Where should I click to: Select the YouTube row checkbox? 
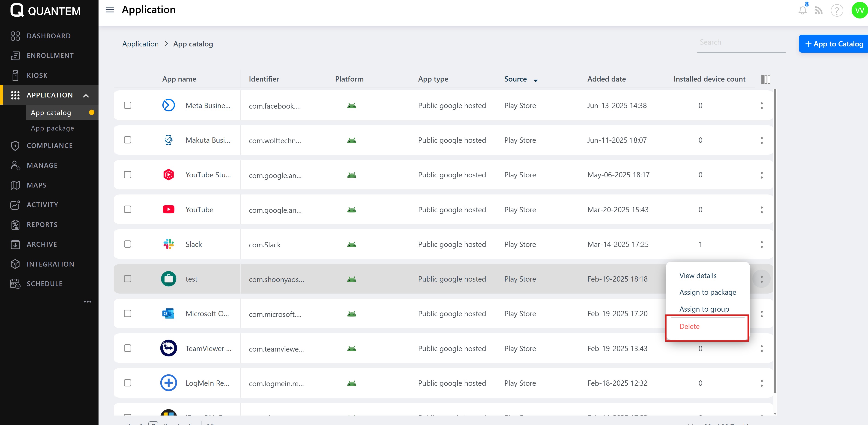point(127,209)
